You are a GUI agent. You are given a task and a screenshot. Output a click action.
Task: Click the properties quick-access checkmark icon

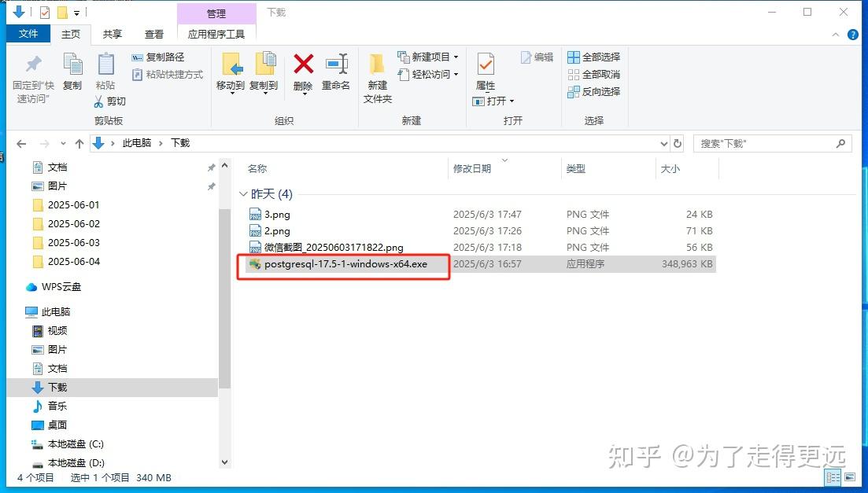pyautogui.click(x=45, y=12)
